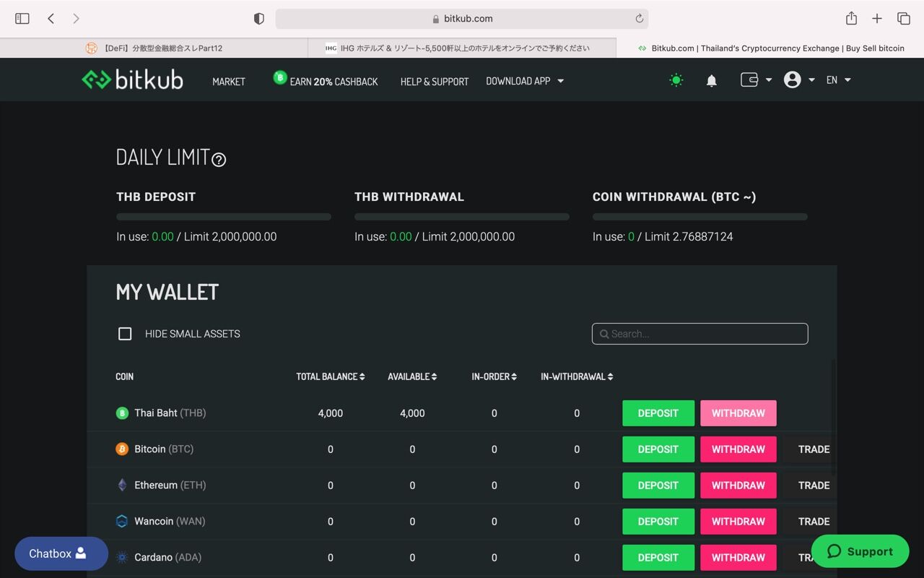
Task: Click inside the wallet search field
Action: 699,334
